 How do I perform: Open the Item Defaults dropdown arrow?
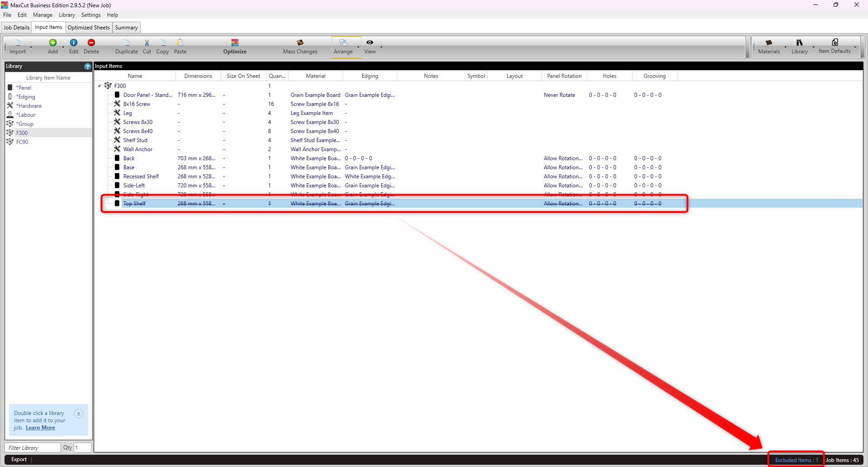click(x=855, y=47)
